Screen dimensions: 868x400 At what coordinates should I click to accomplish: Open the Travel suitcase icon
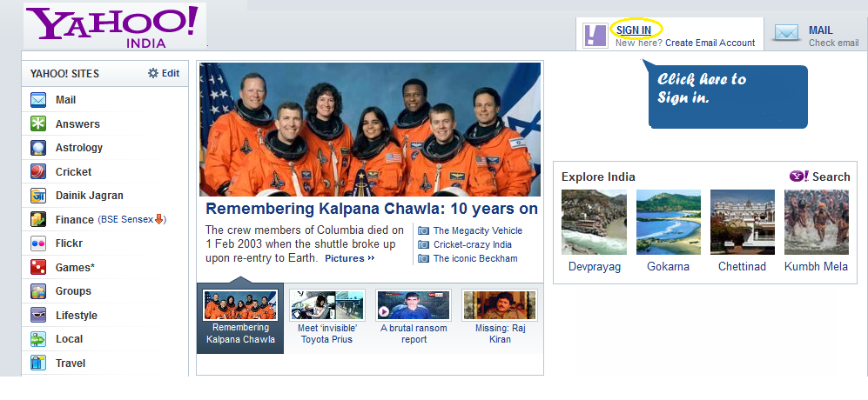tap(38, 363)
